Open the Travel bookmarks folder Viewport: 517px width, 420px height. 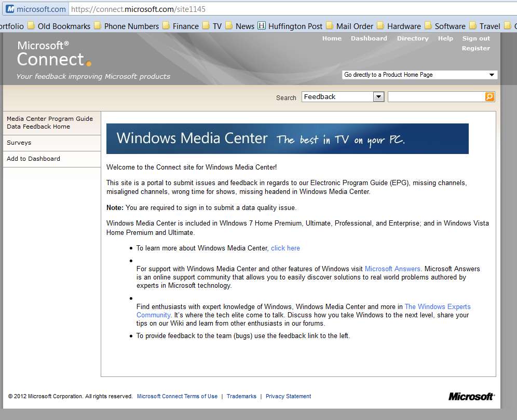pyautogui.click(x=485, y=26)
